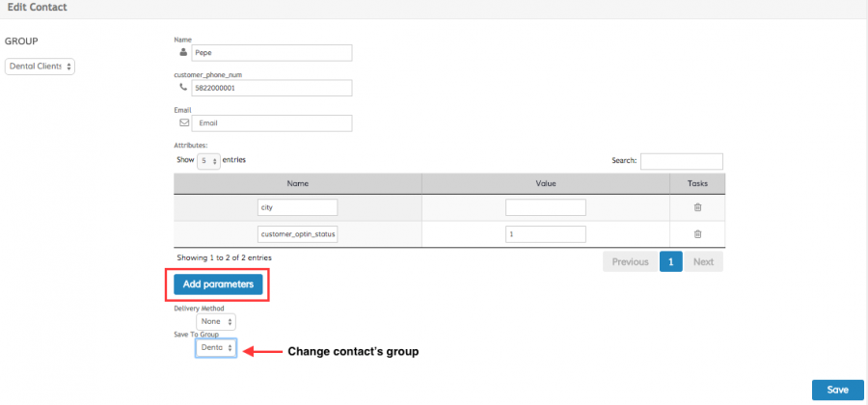Sort attributes by Name column header

(x=297, y=183)
